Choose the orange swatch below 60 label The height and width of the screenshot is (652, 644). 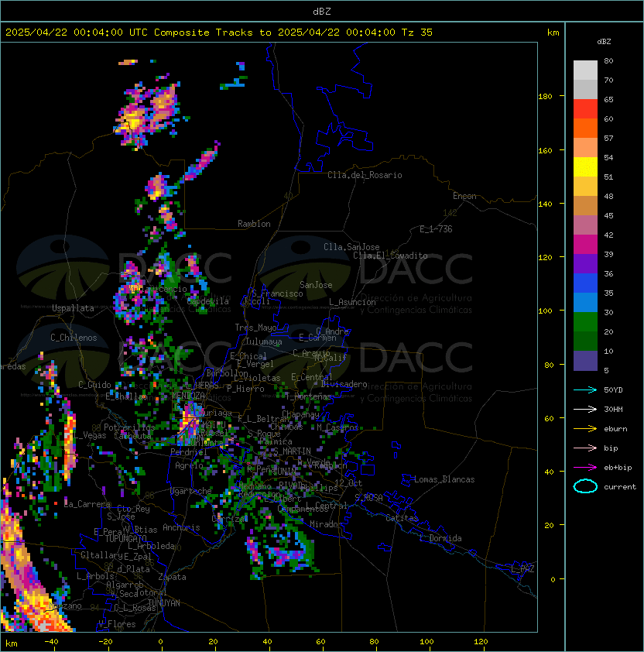tap(585, 128)
